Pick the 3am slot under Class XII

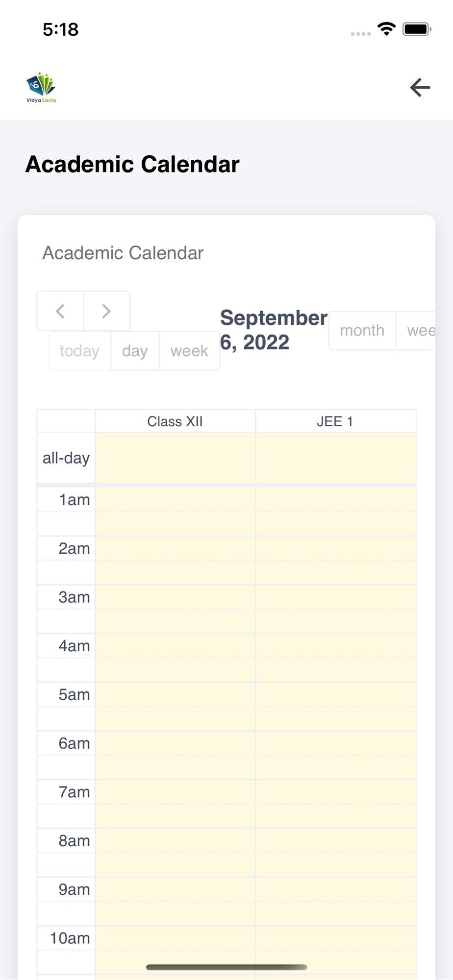tap(175, 609)
